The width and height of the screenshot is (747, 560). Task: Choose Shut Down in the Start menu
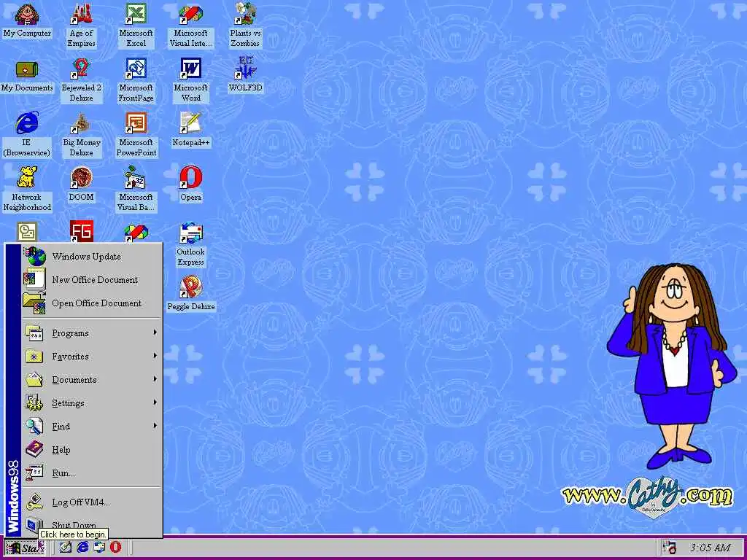click(92, 525)
